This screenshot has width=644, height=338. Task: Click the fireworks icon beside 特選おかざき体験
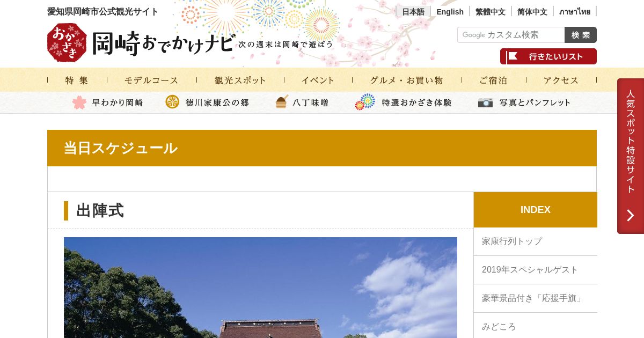tap(365, 102)
